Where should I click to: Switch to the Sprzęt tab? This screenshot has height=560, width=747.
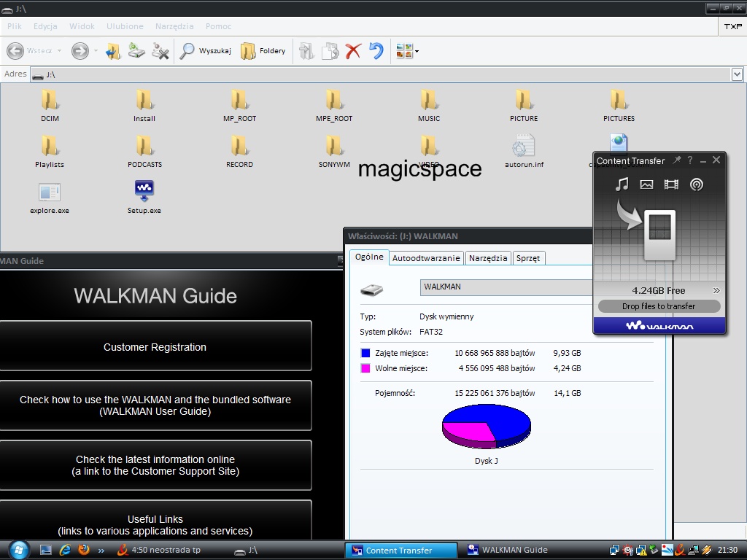tap(528, 258)
